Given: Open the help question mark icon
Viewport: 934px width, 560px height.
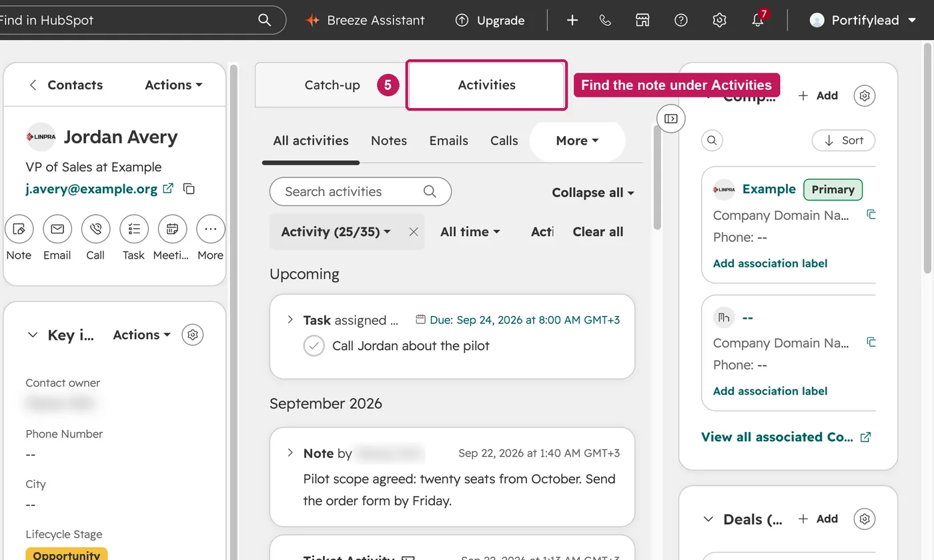Looking at the screenshot, I should [x=680, y=20].
